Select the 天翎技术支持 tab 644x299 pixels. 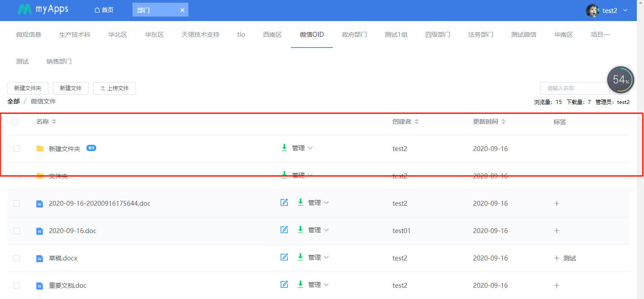(x=200, y=35)
